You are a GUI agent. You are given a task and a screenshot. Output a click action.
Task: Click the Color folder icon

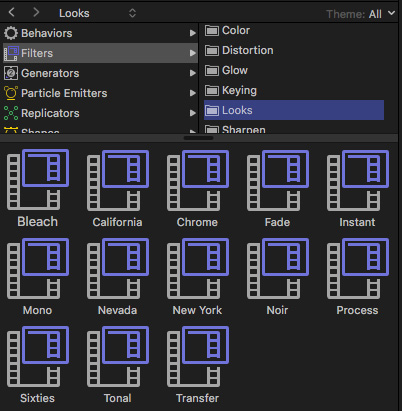[x=212, y=31]
